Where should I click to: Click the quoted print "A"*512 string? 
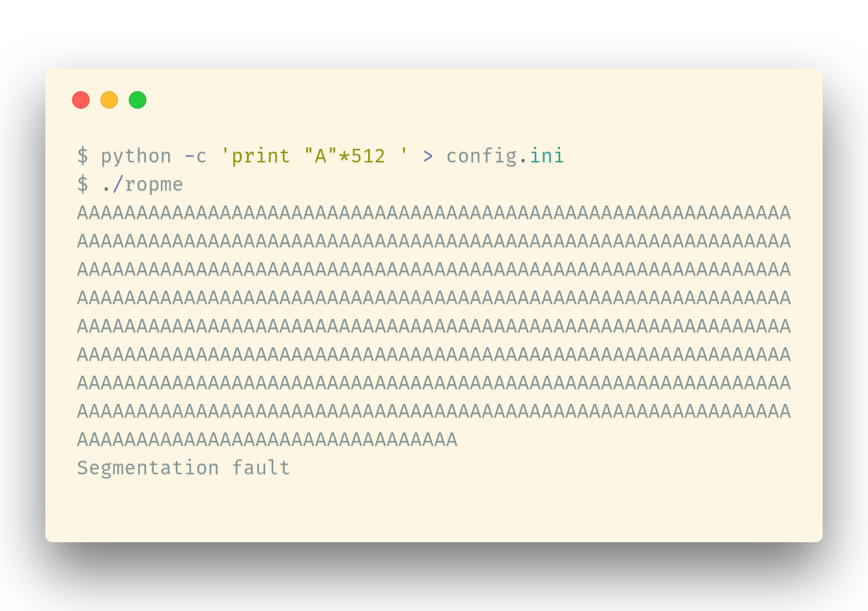tap(314, 156)
